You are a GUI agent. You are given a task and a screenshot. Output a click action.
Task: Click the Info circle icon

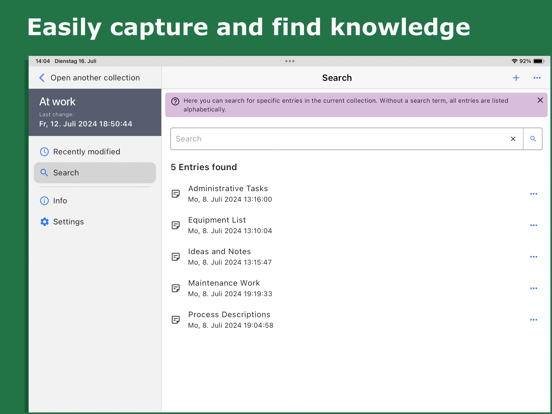point(44,201)
